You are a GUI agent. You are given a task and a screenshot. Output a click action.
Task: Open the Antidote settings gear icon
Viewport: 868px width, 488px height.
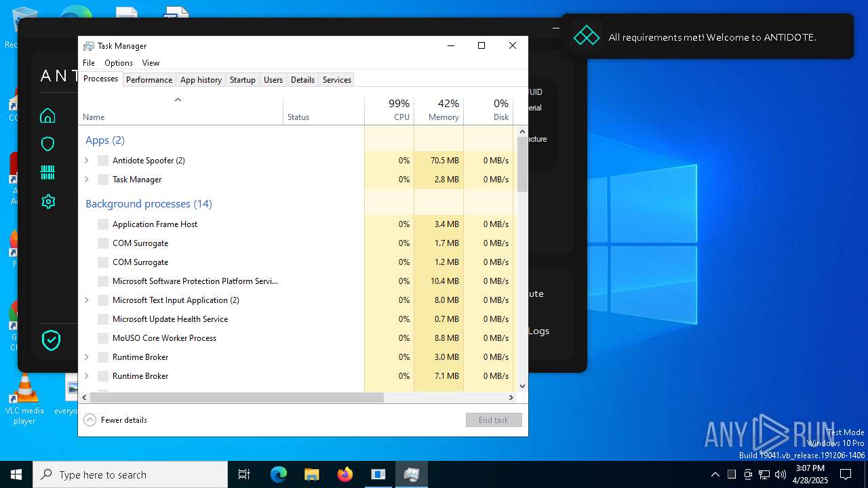(47, 201)
